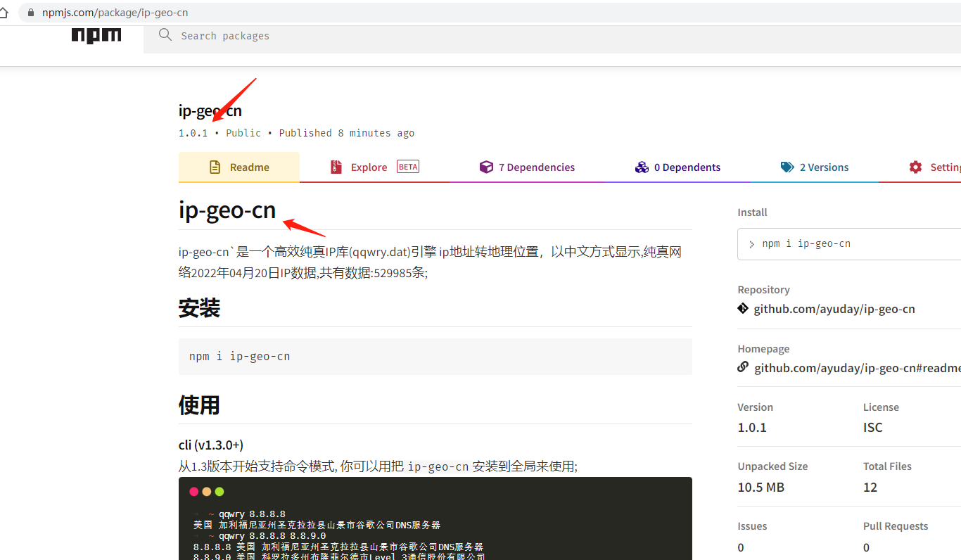This screenshot has height=560, width=961.
Task: Open the Readme tab
Action: coord(239,167)
